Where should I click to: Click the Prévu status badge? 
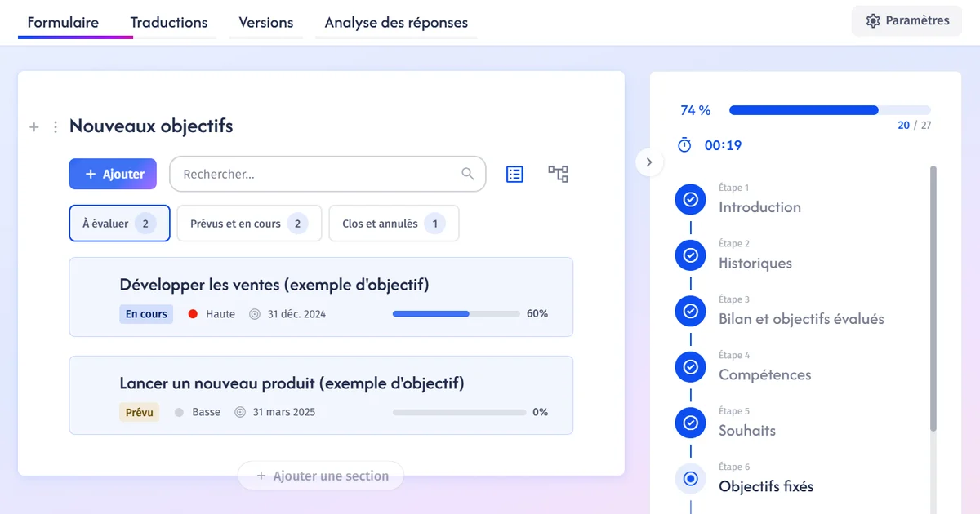click(139, 412)
